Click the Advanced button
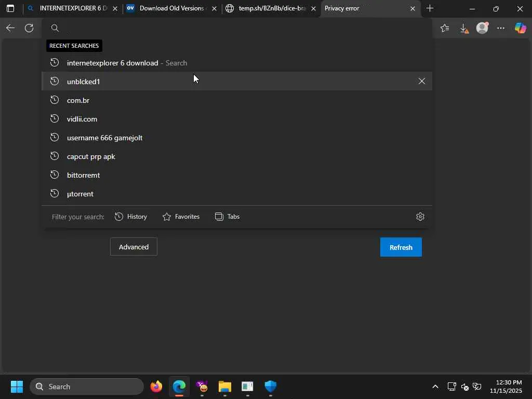This screenshot has width=532, height=399. (134, 247)
